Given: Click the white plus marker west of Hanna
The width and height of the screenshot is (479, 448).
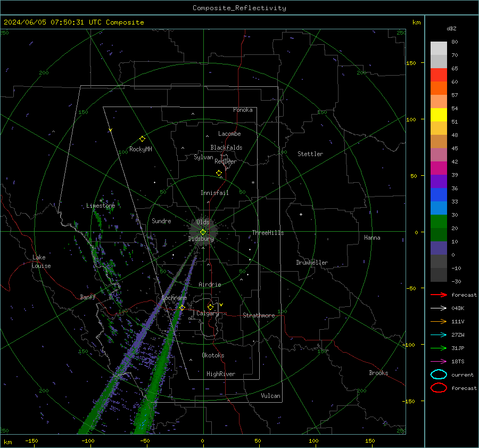Looking at the screenshot, I should pyautogui.click(x=301, y=214).
